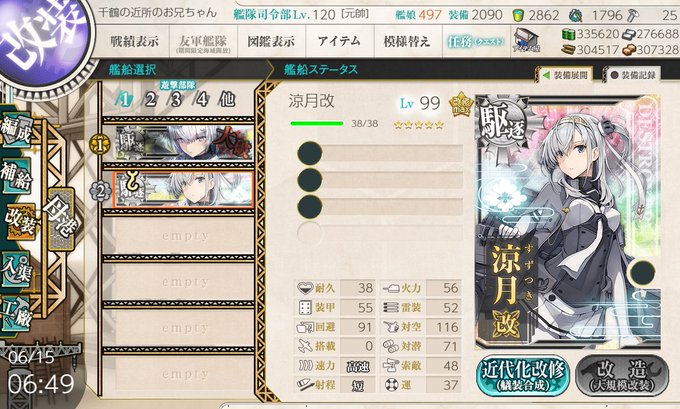Open the アイテム items menu
This screenshot has height=409, width=680.
(339, 42)
